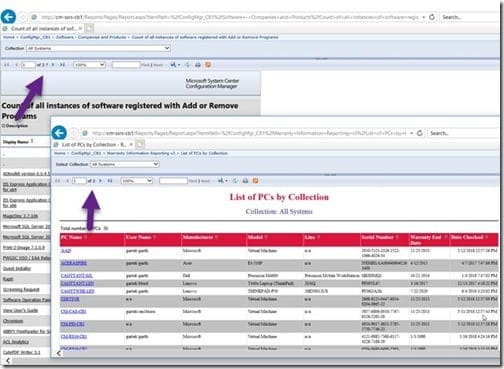Click the Screening Request link
Screen dimensions: 504x369
point(21,290)
